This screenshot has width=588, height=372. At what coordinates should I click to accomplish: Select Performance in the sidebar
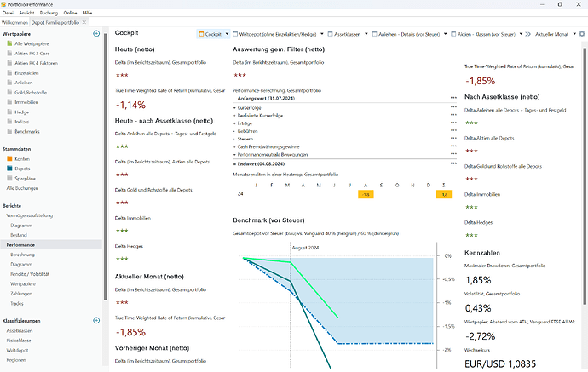pyautogui.click(x=51, y=244)
